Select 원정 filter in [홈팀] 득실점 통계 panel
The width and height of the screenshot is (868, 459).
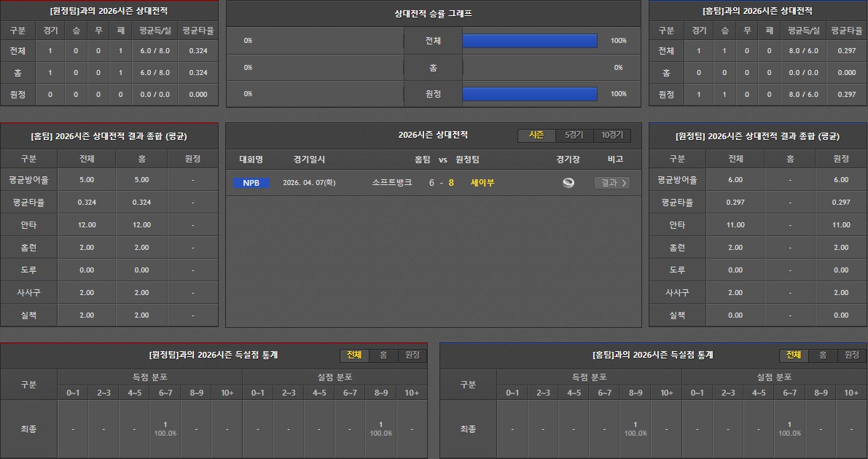pyautogui.click(x=851, y=355)
